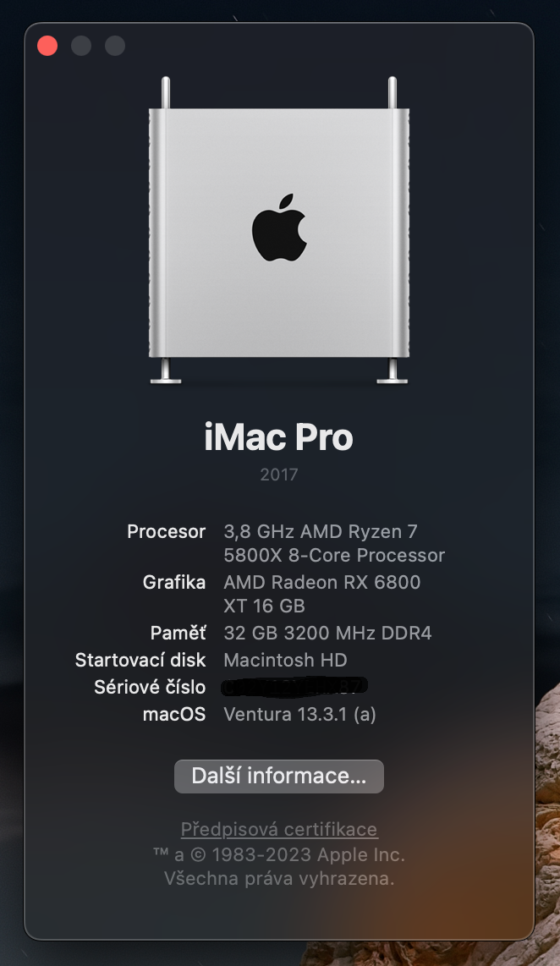
Task: Close the About This Mac window
Action: tap(47, 46)
